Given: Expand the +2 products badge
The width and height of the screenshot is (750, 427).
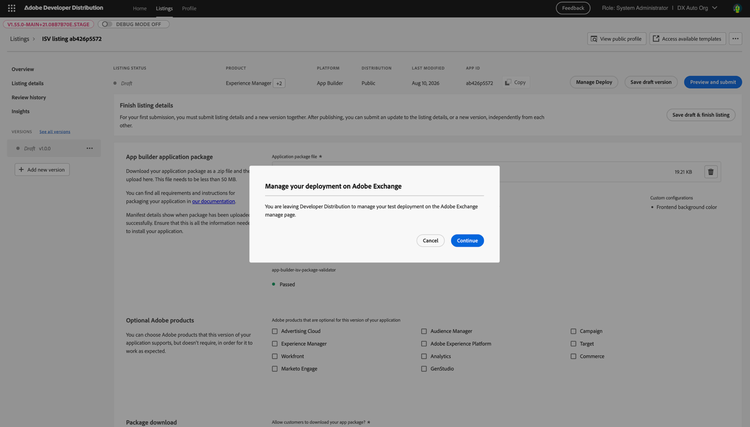Looking at the screenshot, I should 279,83.
